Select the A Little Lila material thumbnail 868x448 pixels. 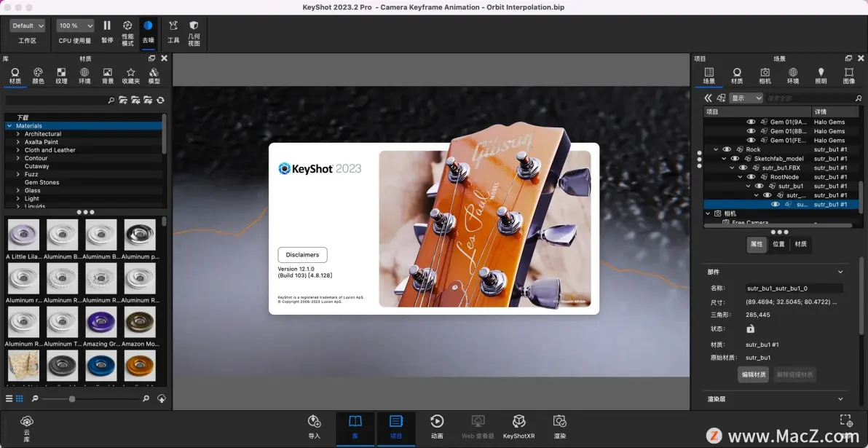click(24, 235)
